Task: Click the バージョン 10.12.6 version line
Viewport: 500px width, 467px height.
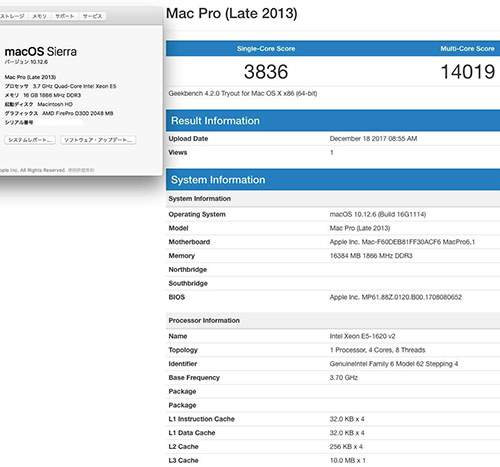Action: point(26,62)
